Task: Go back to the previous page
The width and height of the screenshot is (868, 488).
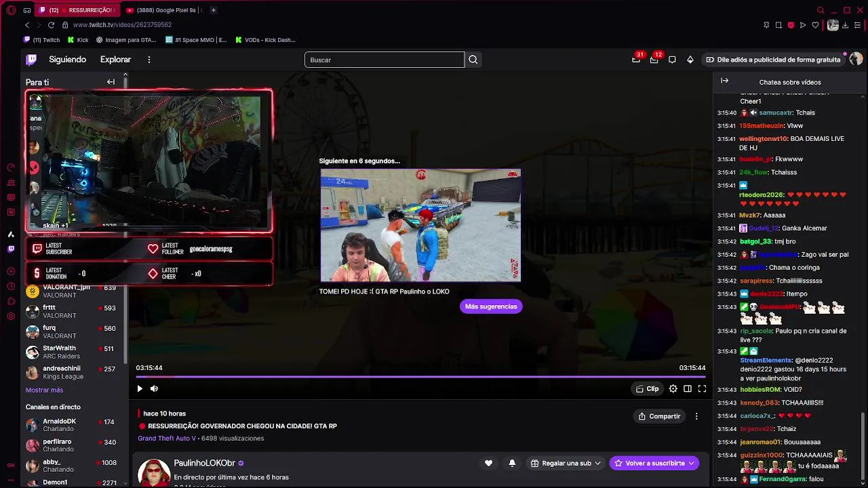Action: click(x=27, y=25)
